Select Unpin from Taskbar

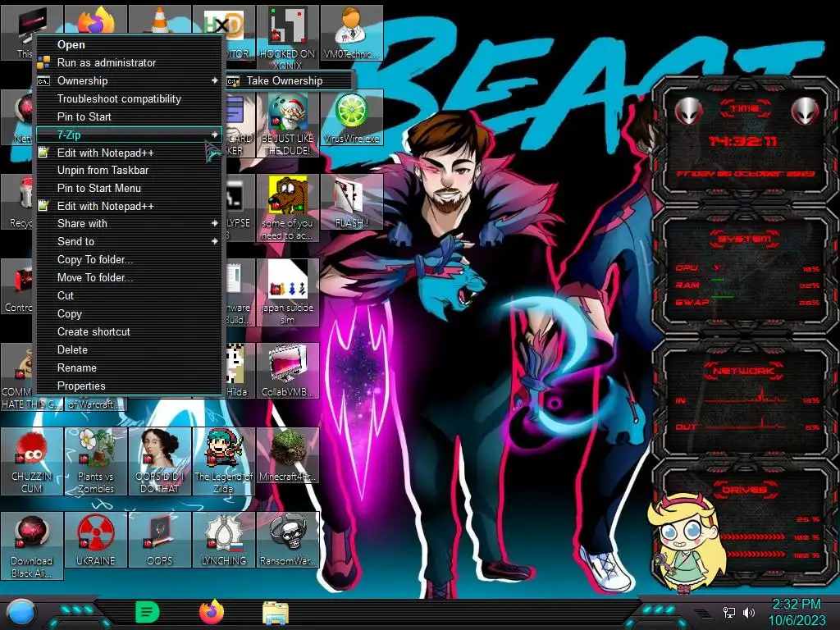click(x=129, y=171)
